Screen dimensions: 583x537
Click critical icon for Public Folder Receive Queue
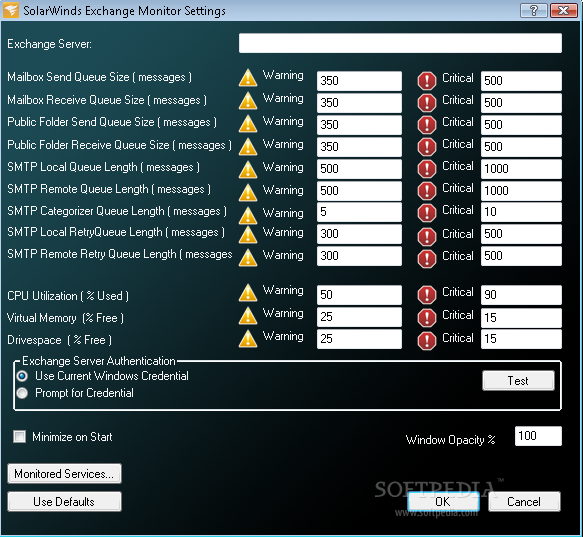point(427,147)
